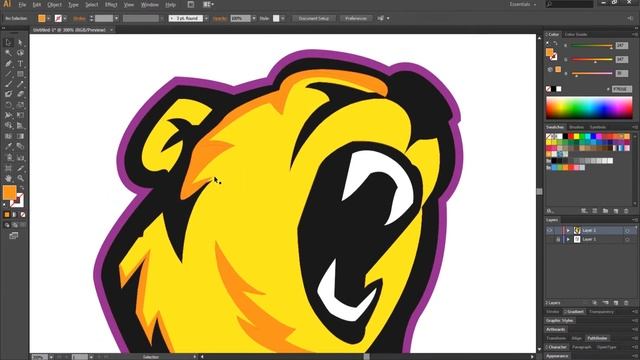Swap fill and stroke in toolbox

(22, 188)
